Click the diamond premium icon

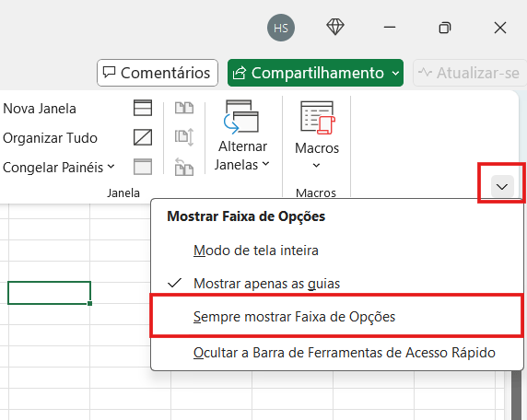pyautogui.click(x=335, y=27)
